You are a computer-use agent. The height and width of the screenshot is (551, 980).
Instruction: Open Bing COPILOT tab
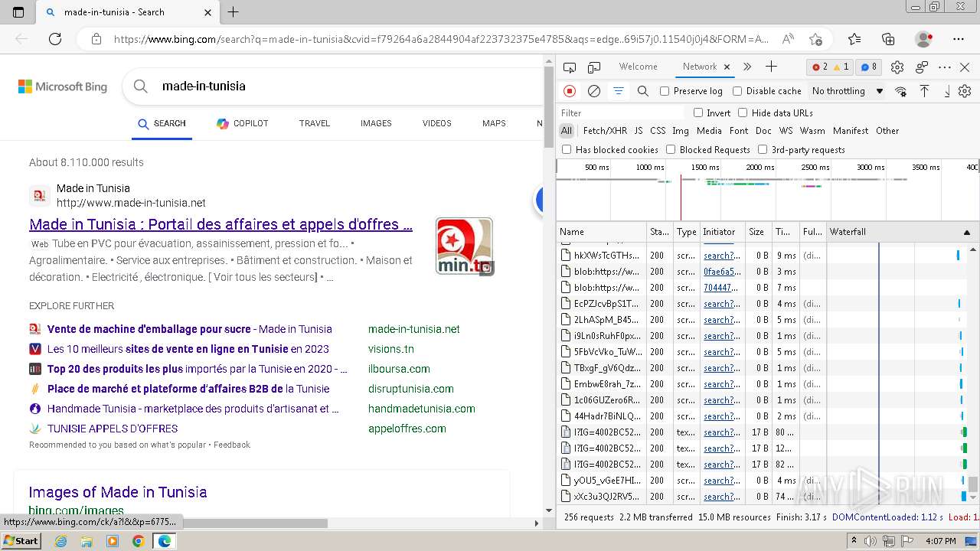242,123
